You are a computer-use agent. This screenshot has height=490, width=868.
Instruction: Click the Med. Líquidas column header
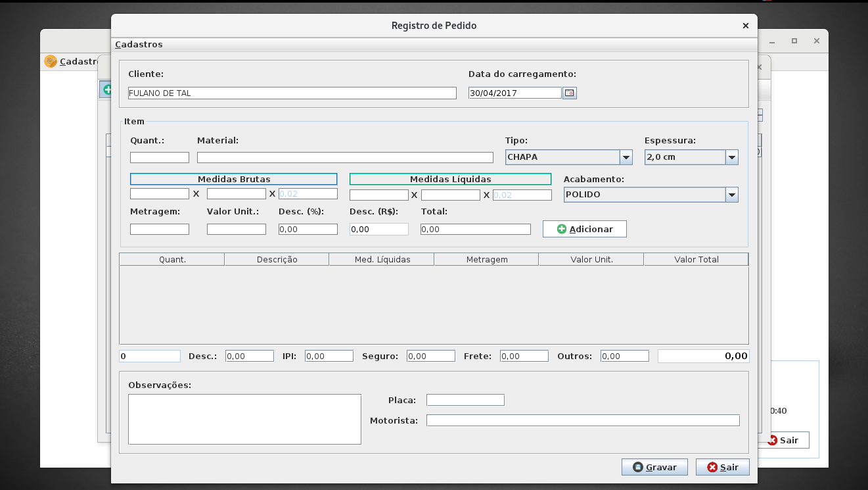click(x=382, y=259)
